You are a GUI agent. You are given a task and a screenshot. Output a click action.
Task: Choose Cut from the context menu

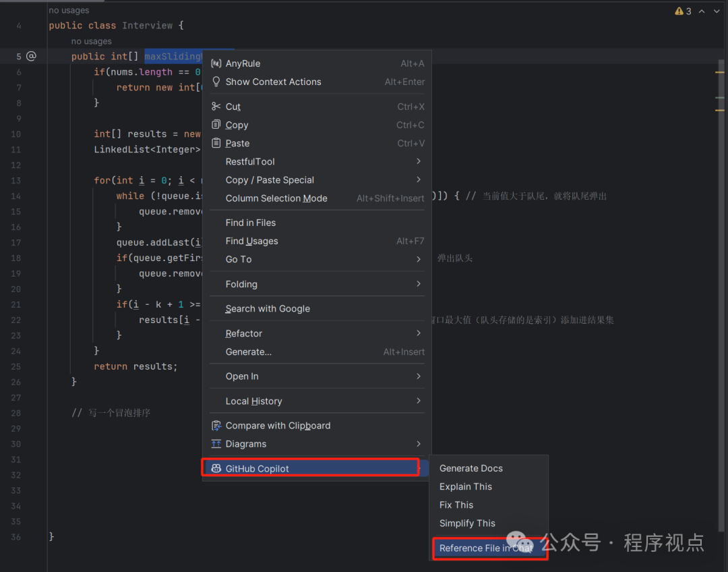pos(317,107)
